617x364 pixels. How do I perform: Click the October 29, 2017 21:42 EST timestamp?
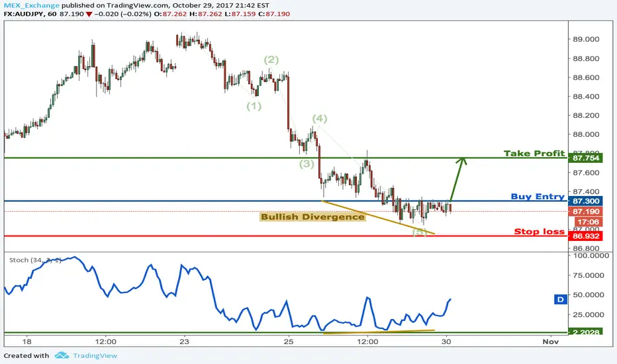pyautogui.click(x=221, y=5)
